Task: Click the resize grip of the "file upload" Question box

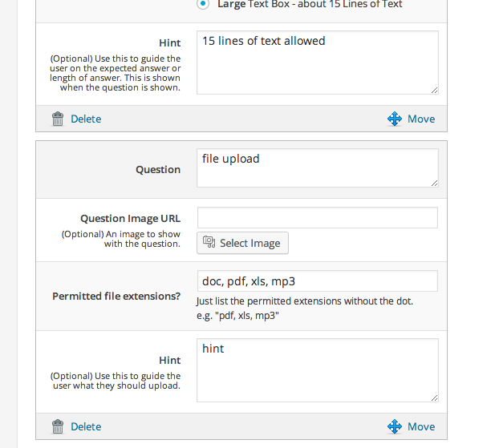Action: tap(434, 183)
